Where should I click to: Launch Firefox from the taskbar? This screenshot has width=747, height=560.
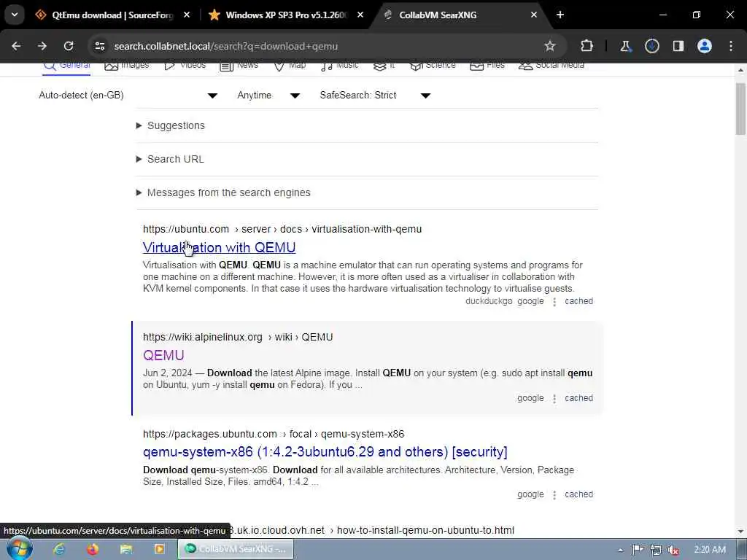(x=93, y=549)
